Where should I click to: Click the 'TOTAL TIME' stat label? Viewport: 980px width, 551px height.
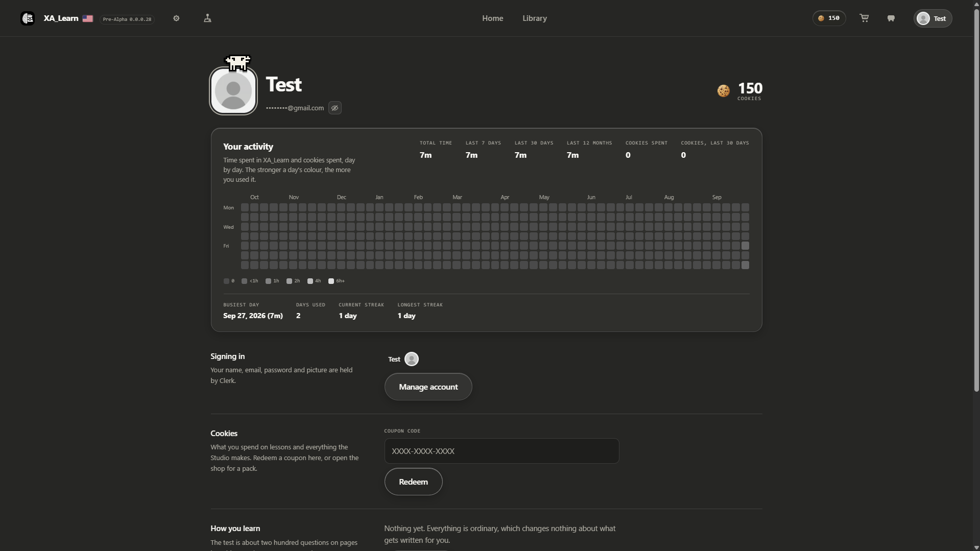tap(436, 143)
